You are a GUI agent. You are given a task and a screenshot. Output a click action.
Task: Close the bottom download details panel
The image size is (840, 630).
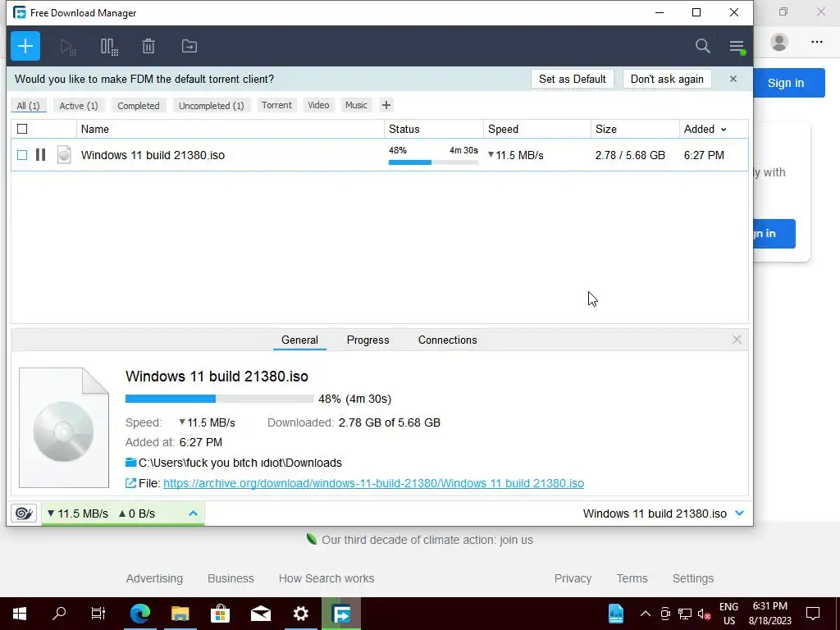[737, 339]
